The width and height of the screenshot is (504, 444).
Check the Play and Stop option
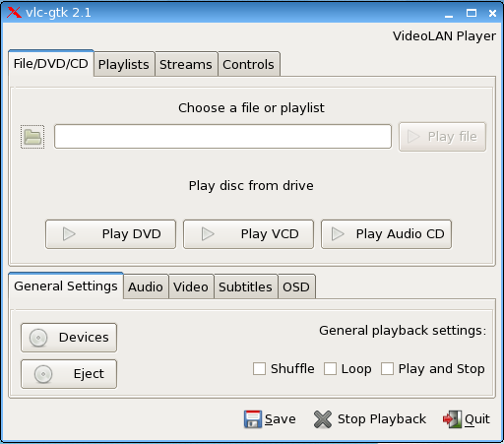(387, 368)
